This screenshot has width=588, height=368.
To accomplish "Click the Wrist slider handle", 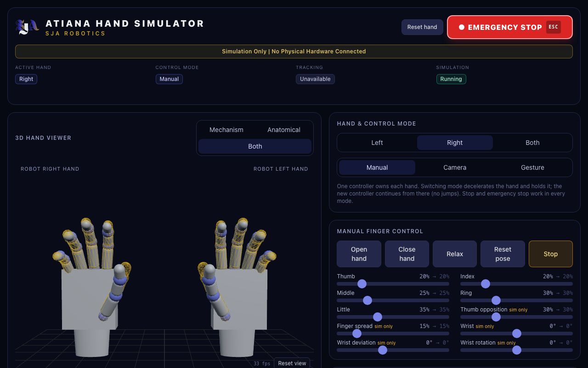I will click(x=517, y=333).
